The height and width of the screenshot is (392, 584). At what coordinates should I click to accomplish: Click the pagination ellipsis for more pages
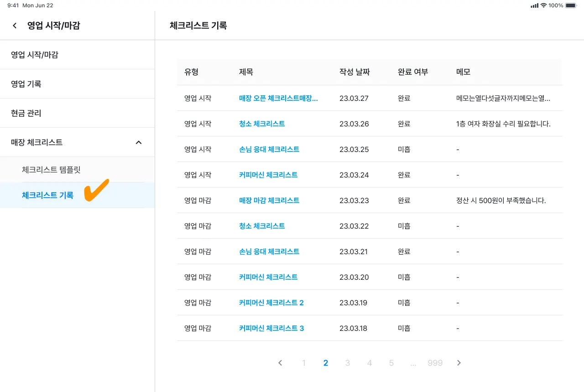pyautogui.click(x=413, y=363)
